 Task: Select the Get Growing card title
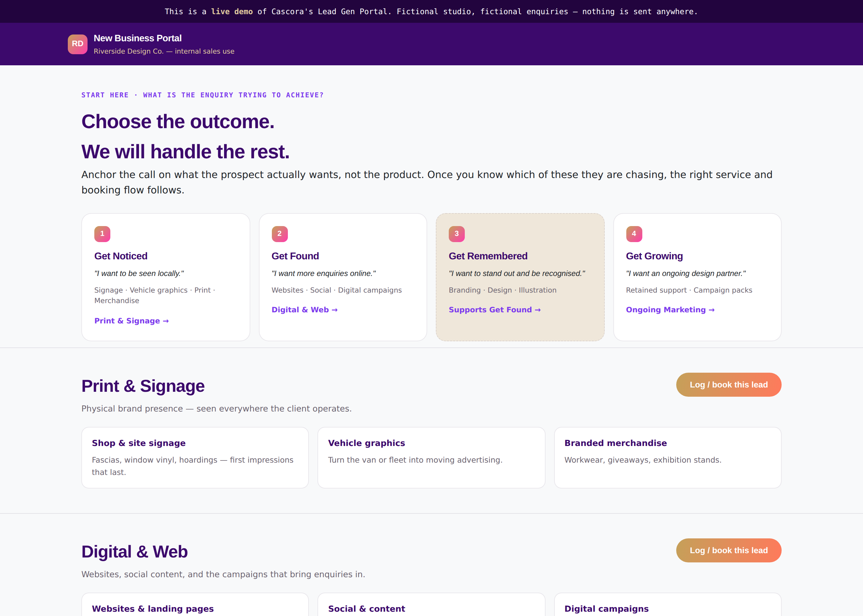pyautogui.click(x=654, y=256)
